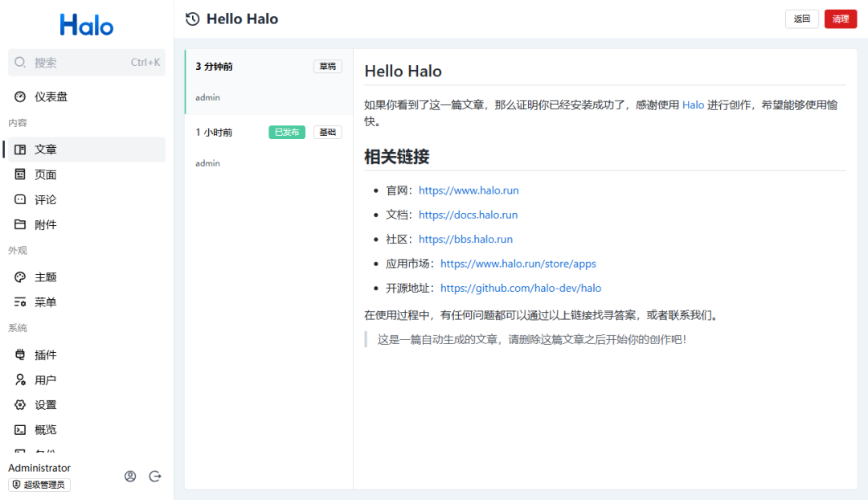The height and width of the screenshot is (500, 868).
Task: Click the logout icon in sidebar footer
Action: pyautogui.click(x=156, y=477)
